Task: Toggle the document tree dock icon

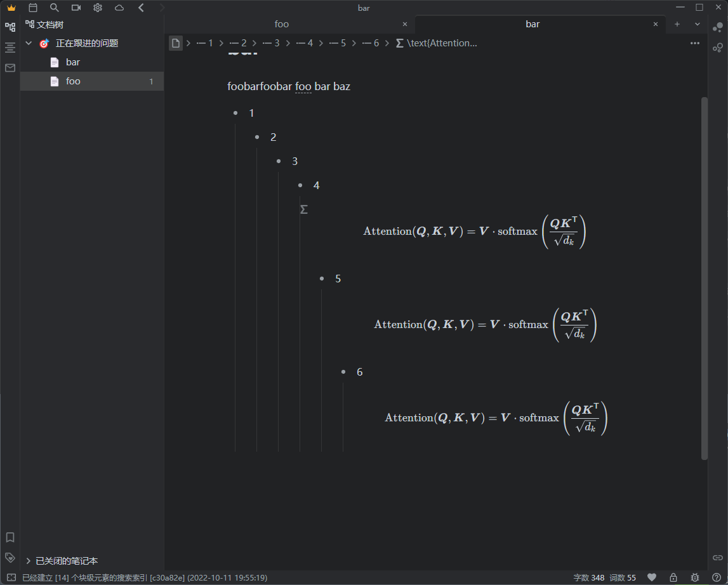Action: [10, 27]
